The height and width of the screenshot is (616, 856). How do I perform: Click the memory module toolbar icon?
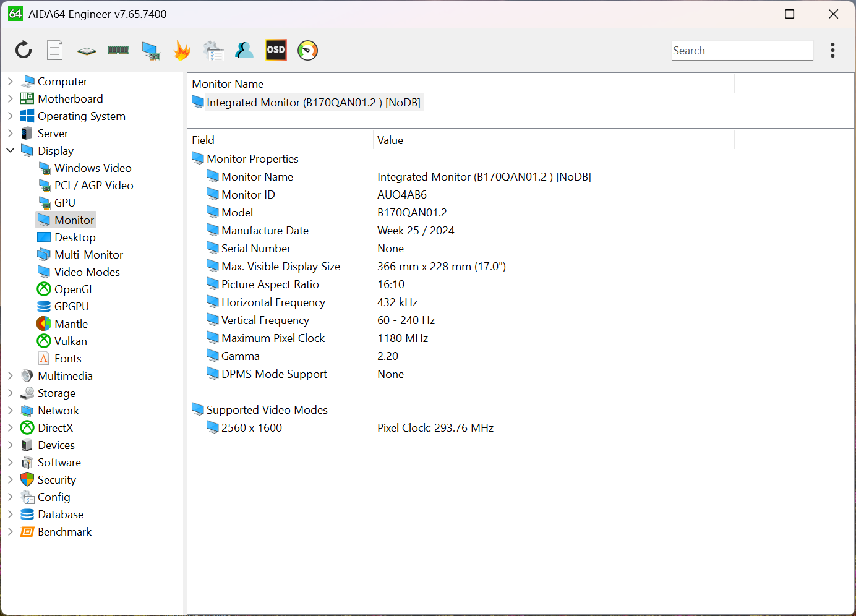pyautogui.click(x=118, y=50)
